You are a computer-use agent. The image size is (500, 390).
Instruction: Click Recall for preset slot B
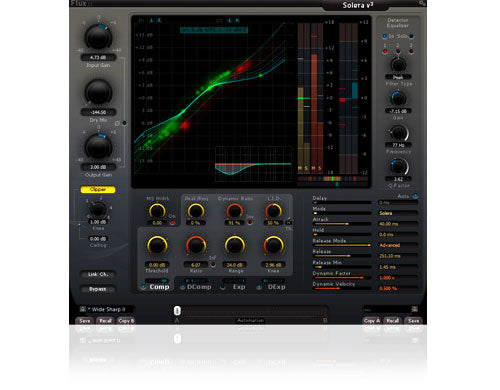pos(393,321)
